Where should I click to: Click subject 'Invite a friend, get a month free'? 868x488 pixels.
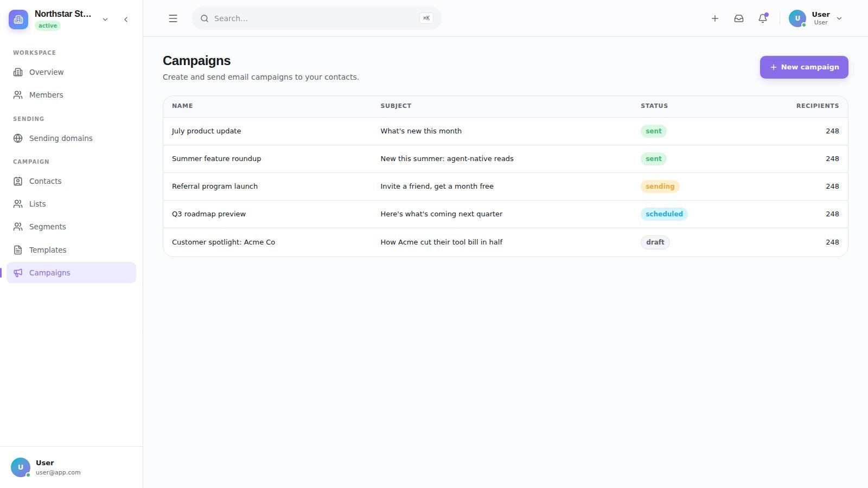pos(437,187)
